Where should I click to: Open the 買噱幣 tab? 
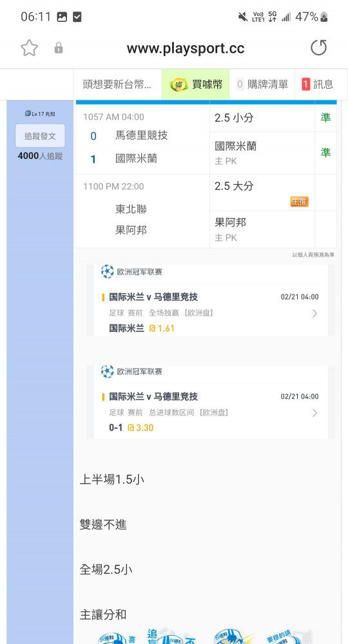tap(195, 84)
